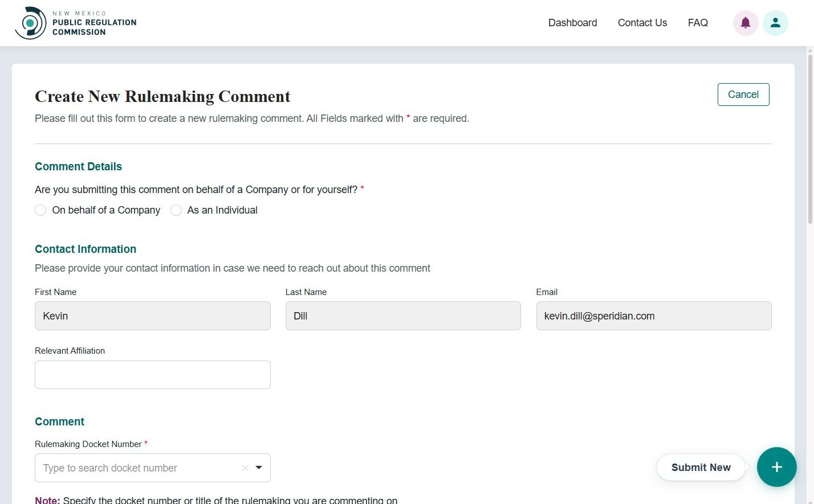The height and width of the screenshot is (504, 814).
Task: Click into the Relevant Affiliation field
Action: pos(152,374)
